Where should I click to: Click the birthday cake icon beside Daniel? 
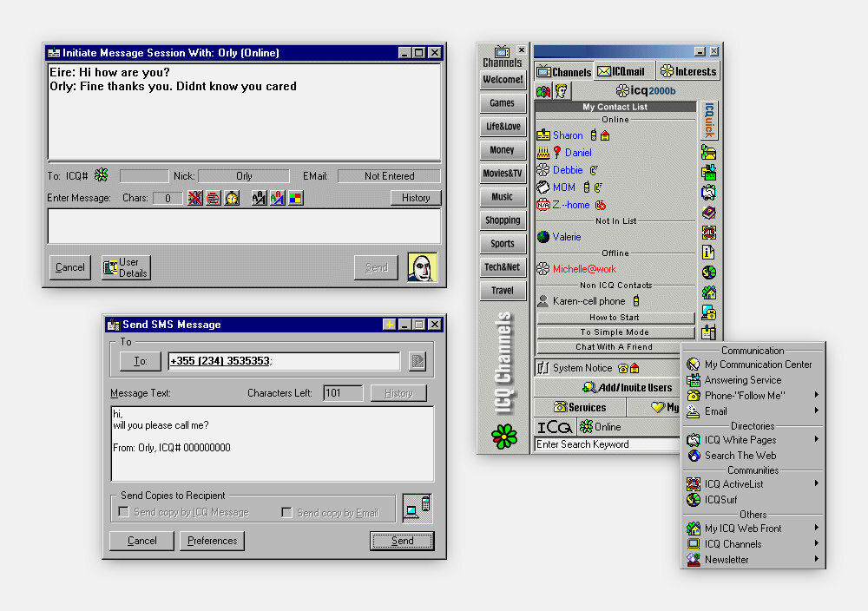543,153
